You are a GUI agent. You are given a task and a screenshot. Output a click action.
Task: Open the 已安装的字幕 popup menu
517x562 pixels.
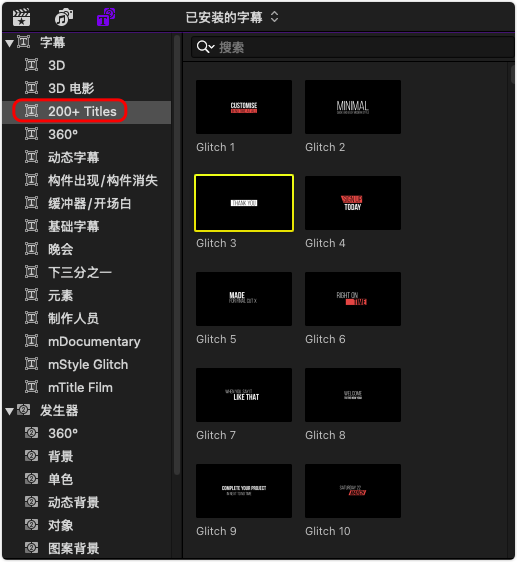(x=232, y=17)
